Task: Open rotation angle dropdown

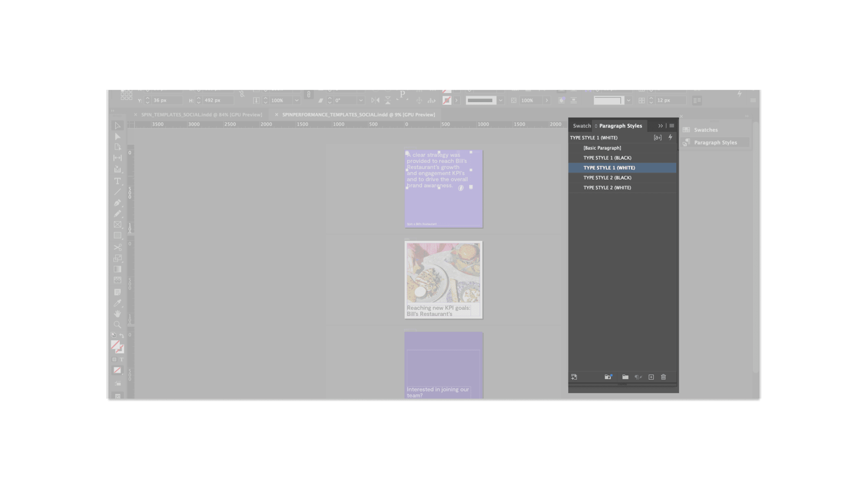Action: click(361, 101)
